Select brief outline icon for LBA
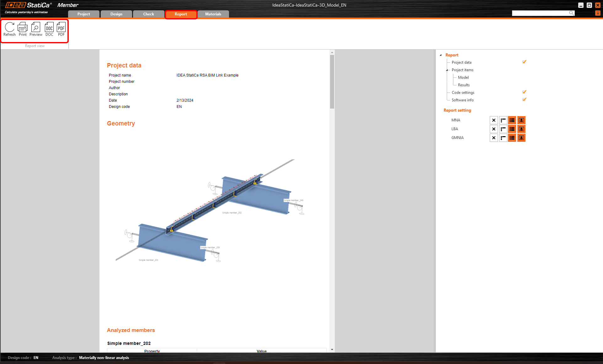Image resolution: width=603 pixels, height=364 pixels. (x=503, y=129)
